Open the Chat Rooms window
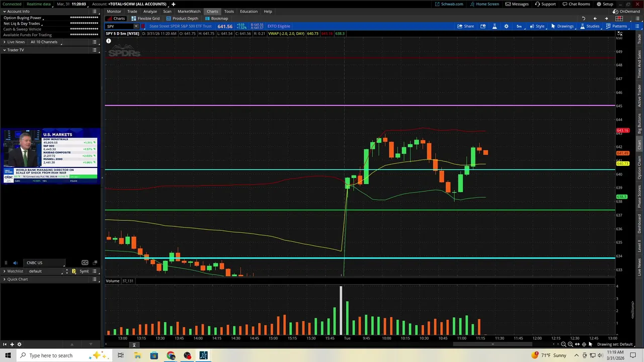This screenshot has width=644, height=362. coord(576,4)
